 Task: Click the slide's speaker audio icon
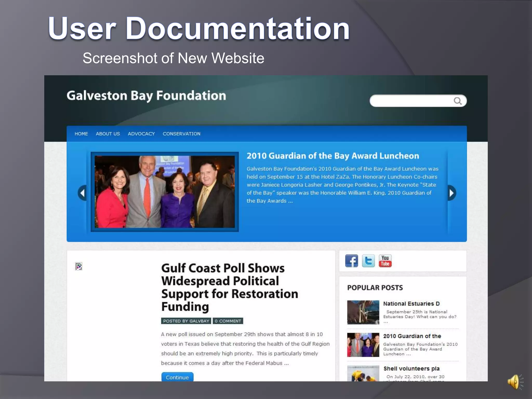pyautogui.click(x=515, y=382)
